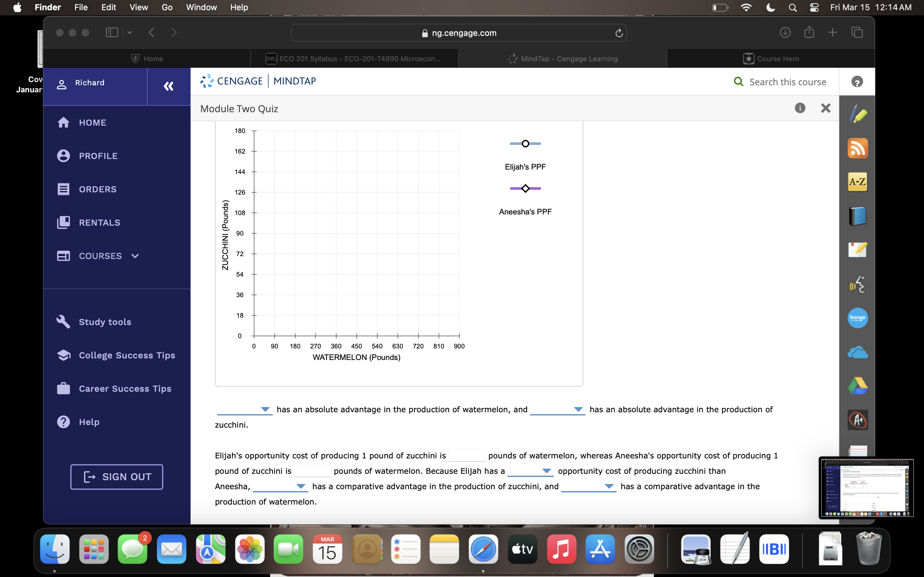Open the A-Z glossary tool

(x=858, y=182)
